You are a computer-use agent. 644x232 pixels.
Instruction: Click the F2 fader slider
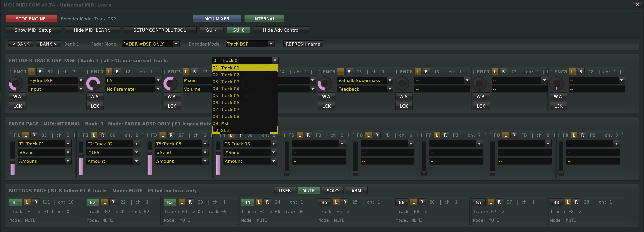(x=81, y=158)
